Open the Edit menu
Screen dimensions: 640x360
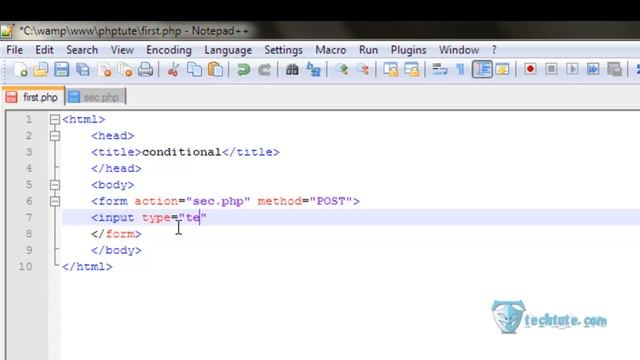(44, 50)
